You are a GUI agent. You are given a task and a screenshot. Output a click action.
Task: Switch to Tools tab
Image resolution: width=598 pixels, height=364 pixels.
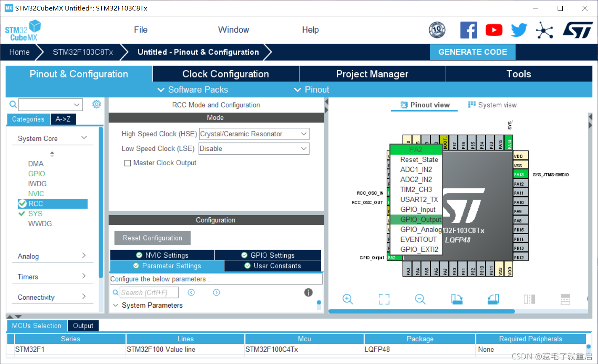coord(519,74)
